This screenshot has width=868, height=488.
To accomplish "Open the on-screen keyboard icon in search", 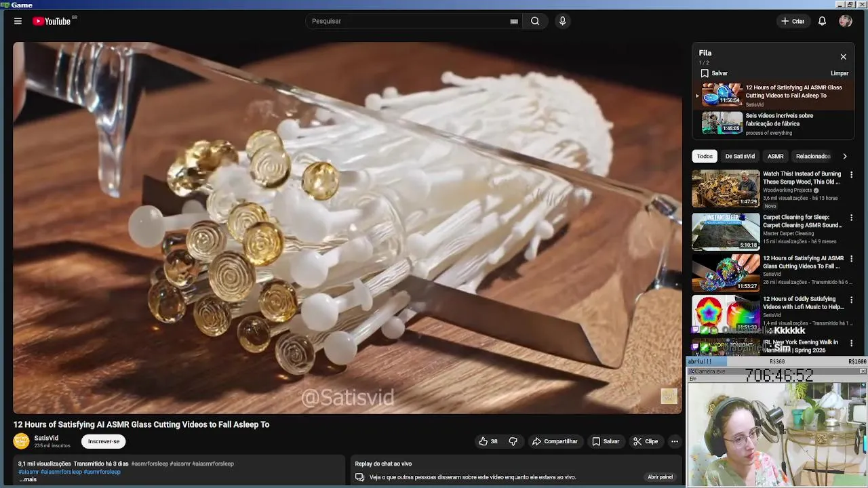I will pos(514,21).
